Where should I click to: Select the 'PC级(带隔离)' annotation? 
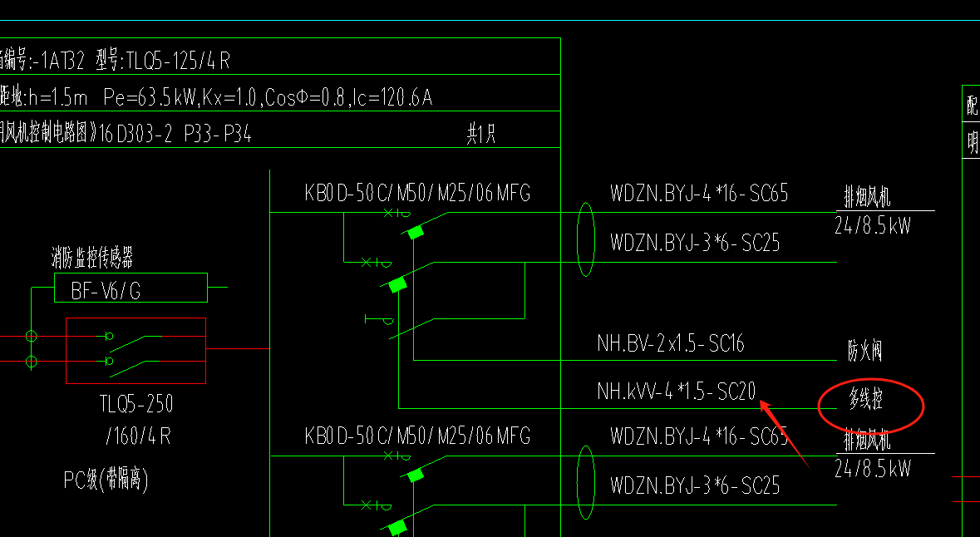(x=106, y=480)
